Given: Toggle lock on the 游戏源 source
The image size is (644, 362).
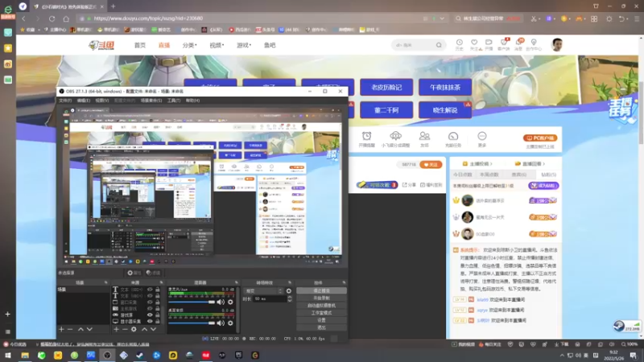Looking at the screenshot, I should pyautogui.click(x=157, y=315).
